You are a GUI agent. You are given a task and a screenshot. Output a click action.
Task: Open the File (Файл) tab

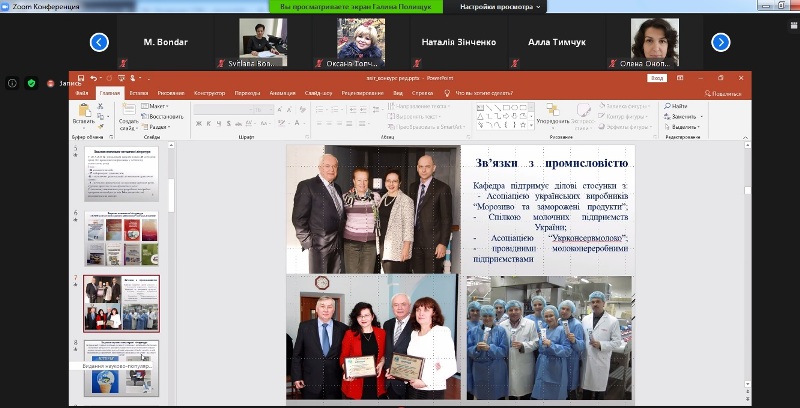[82, 93]
